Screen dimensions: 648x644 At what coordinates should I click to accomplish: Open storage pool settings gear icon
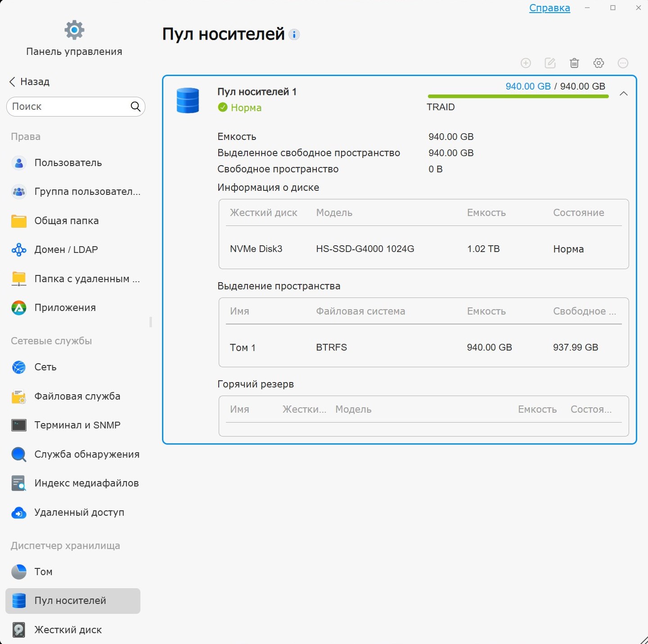pyautogui.click(x=598, y=63)
